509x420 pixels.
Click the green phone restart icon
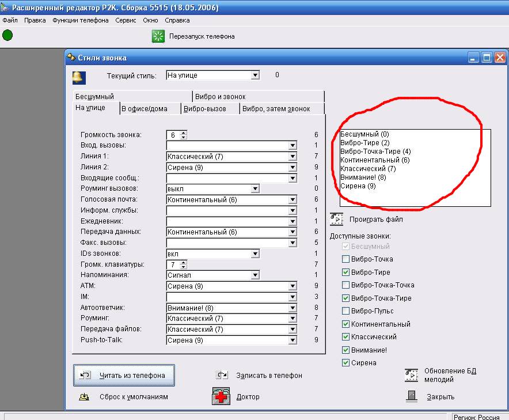(158, 36)
